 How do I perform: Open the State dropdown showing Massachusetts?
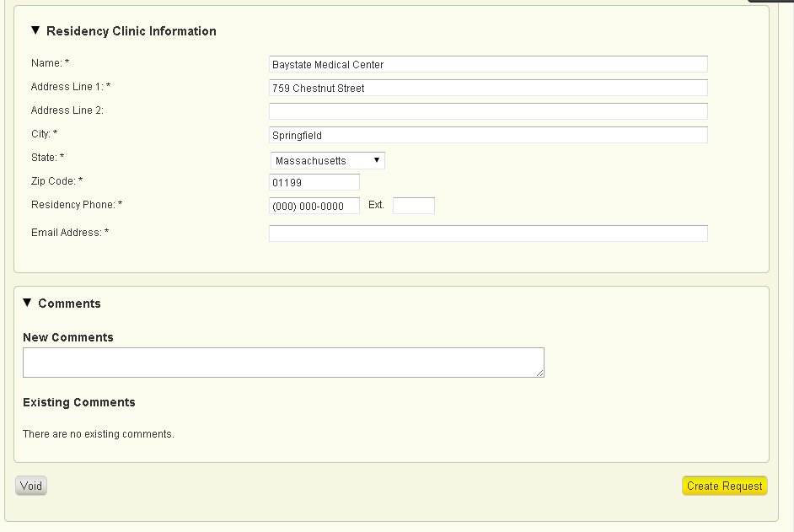(327, 160)
